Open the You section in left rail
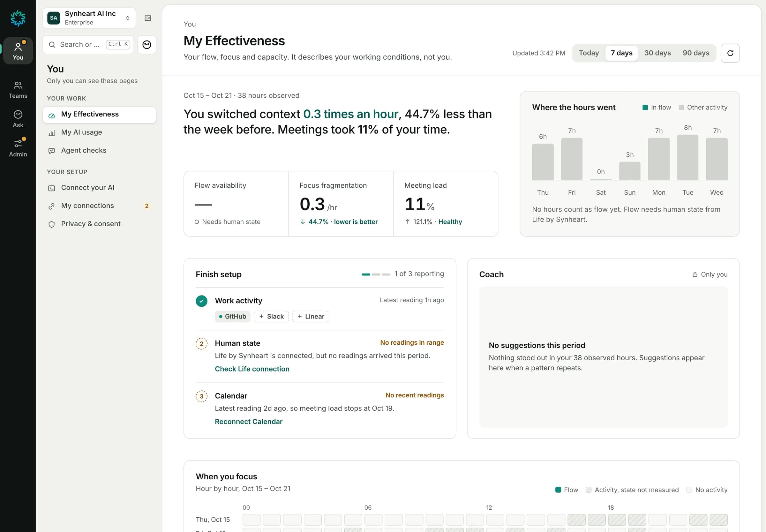The width and height of the screenshot is (766, 532). 18,51
